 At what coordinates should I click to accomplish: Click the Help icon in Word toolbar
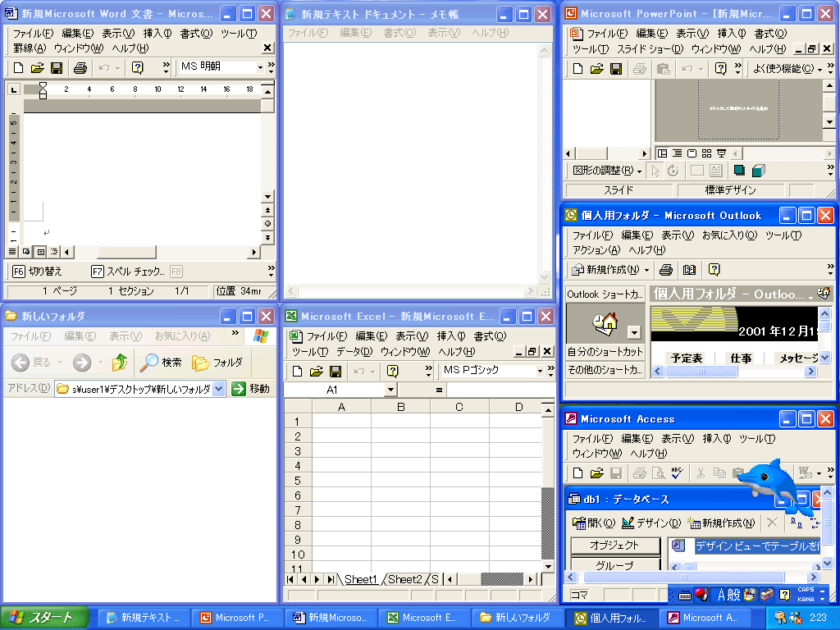coord(138,68)
